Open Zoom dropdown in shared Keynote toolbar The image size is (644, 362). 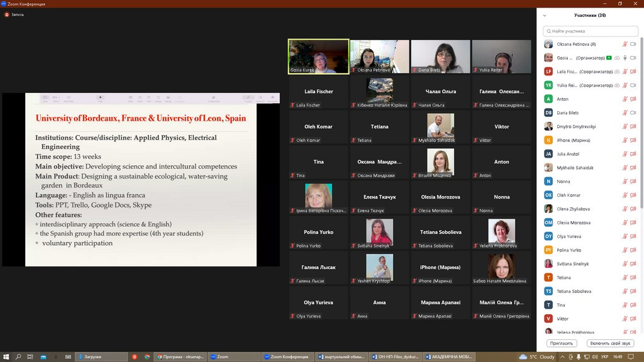point(57,97)
